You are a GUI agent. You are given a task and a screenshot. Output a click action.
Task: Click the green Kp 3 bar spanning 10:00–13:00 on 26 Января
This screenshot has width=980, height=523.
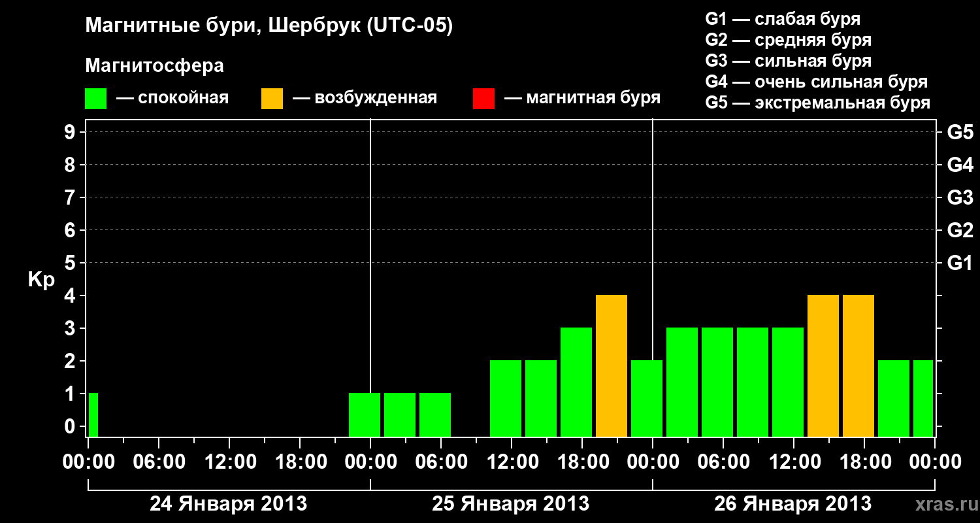point(788,382)
